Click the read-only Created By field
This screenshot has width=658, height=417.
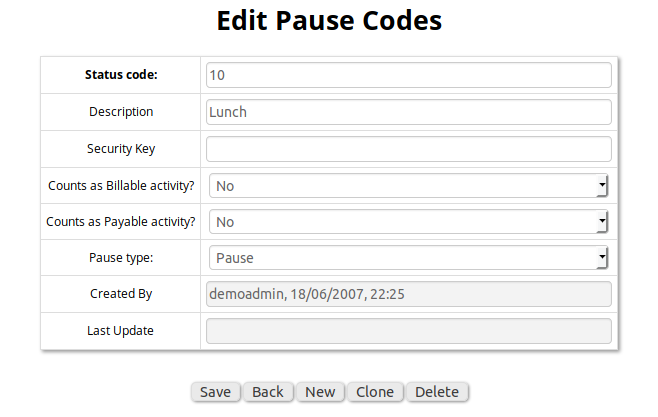408,294
